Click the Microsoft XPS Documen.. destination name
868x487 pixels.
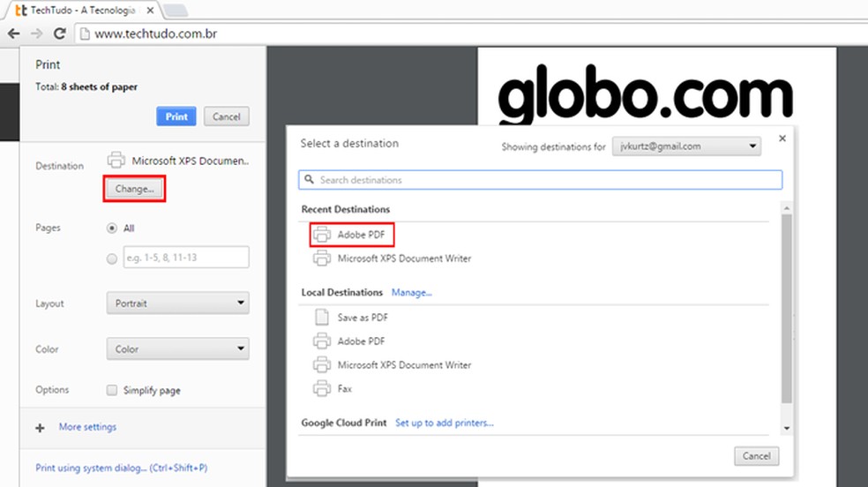(x=190, y=161)
